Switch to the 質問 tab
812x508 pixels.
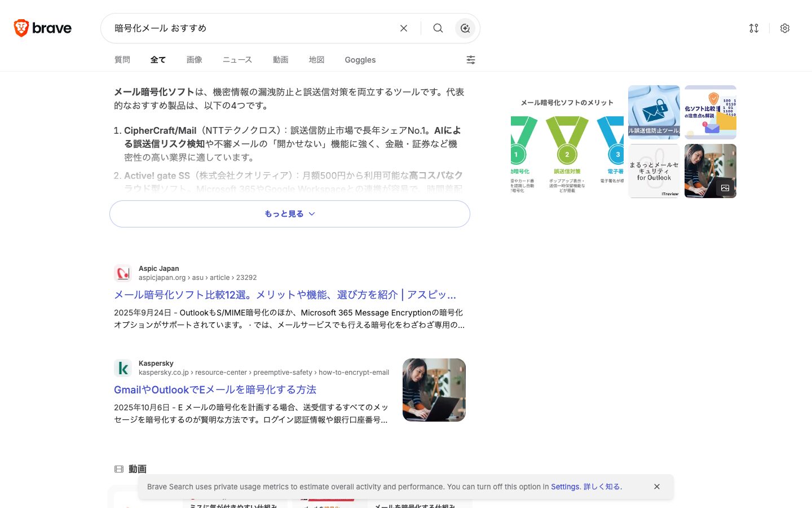point(122,60)
